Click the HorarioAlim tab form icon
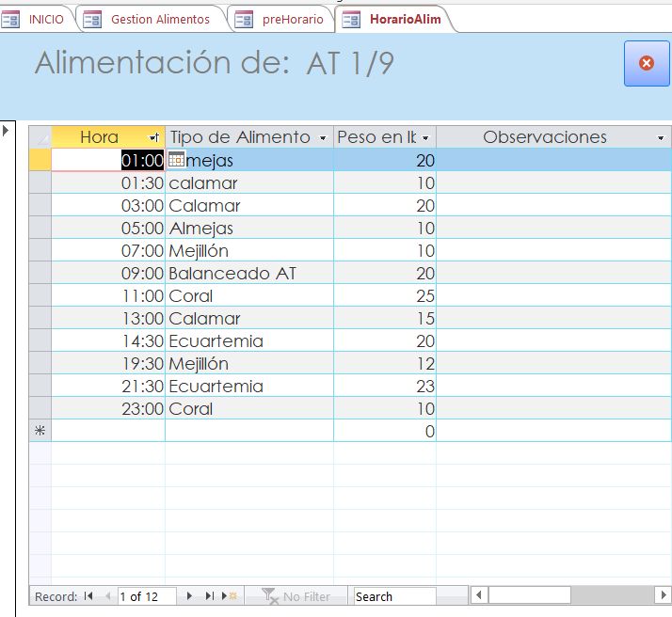672x617 pixels. [351, 20]
